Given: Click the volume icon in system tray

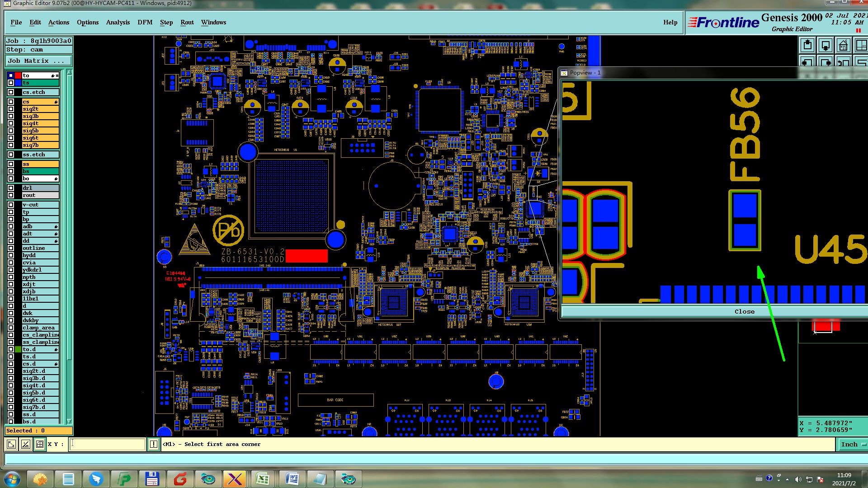Looking at the screenshot, I should coord(798,479).
